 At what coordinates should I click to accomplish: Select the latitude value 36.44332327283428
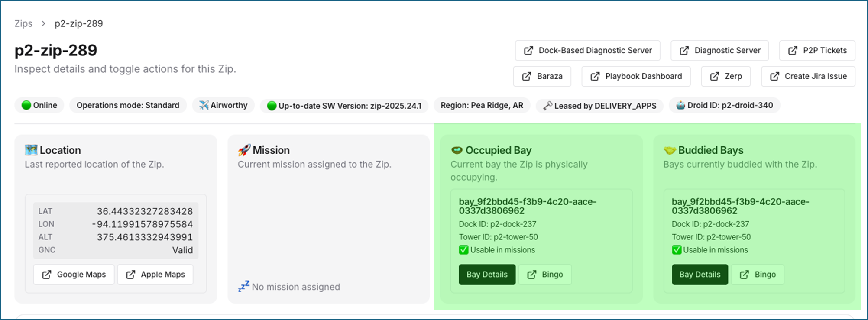click(x=145, y=211)
